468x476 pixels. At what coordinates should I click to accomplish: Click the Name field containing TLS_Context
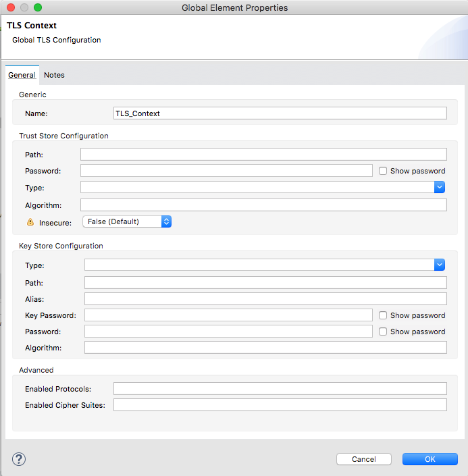pyautogui.click(x=280, y=113)
